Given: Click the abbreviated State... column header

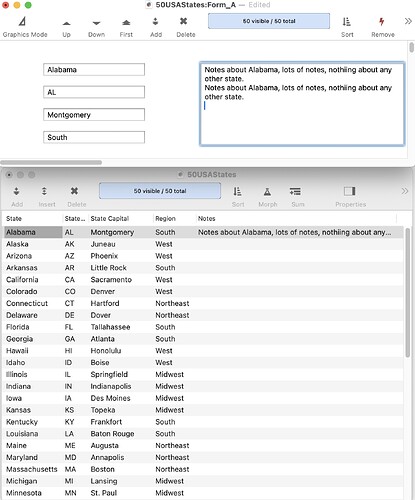Looking at the screenshot, I should pos(75,219).
